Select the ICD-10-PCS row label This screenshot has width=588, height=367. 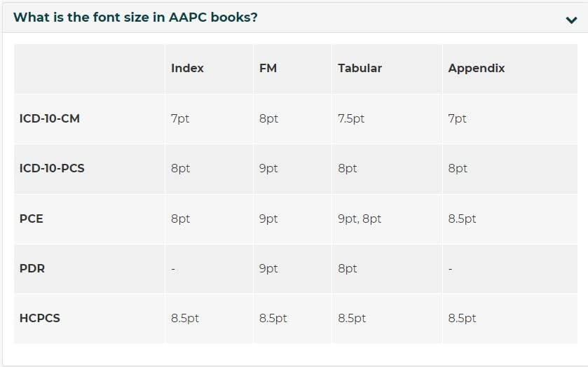click(52, 168)
